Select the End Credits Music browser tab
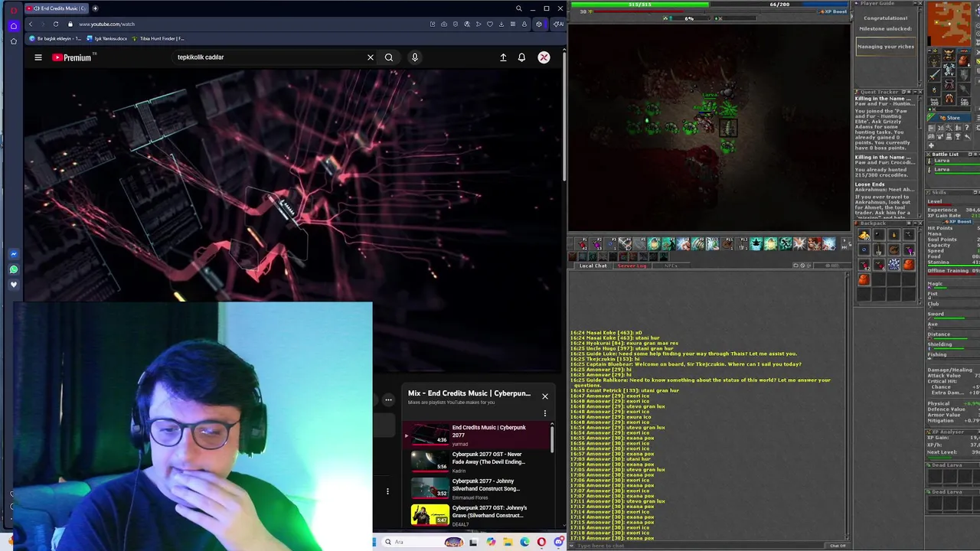The height and width of the screenshot is (551, 980). pyautogui.click(x=57, y=8)
